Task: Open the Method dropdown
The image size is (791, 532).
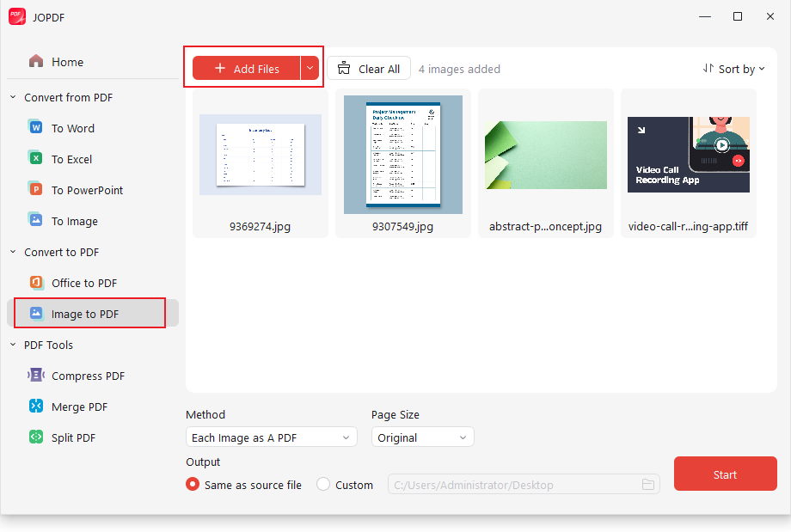Action: pyautogui.click(x=271, y=437)
